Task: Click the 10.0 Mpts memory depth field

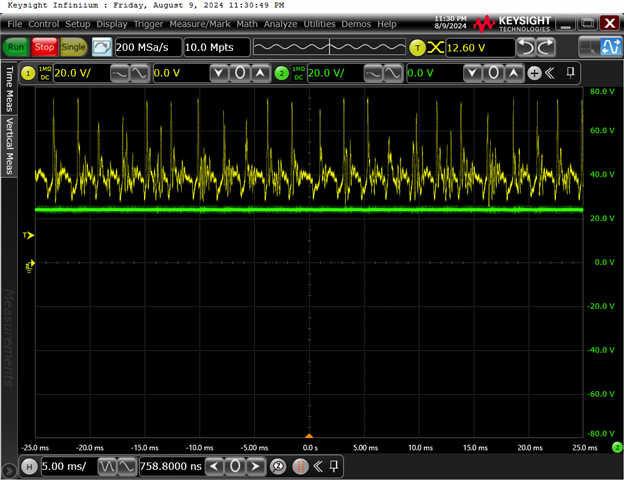Action: [217, 47]
